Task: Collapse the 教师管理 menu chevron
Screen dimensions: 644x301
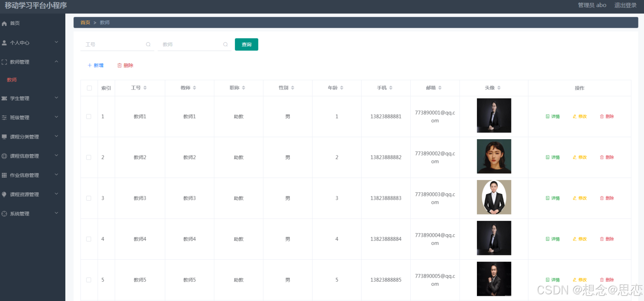Action: 56,62
